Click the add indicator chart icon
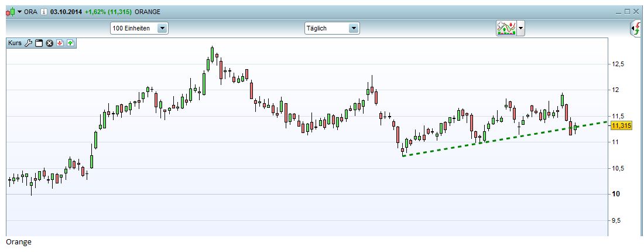This screenshot has width=644, height=252. (505, 28)
